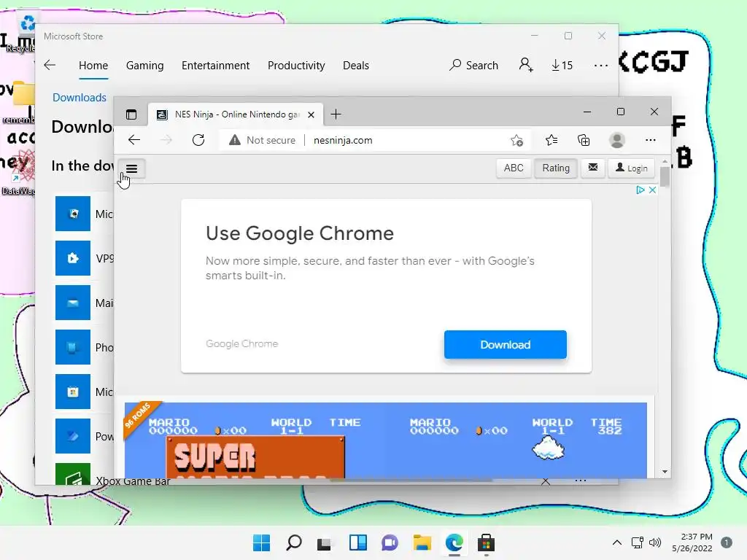Open the Super Mario Bros game thumbnail
Viewport: 747px width, 560px height.
pyautogui.click(x=386, y=440)
